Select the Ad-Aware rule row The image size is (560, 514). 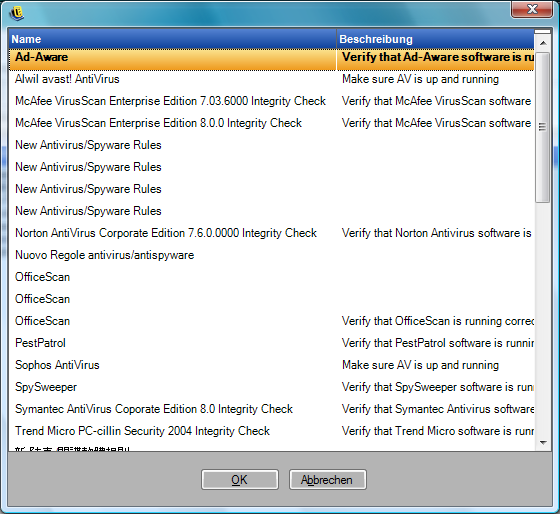click(271, 59)
